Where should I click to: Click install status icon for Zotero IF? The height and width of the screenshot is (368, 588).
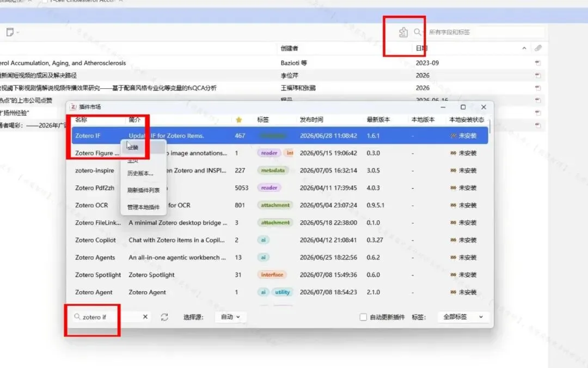point(454,136)
